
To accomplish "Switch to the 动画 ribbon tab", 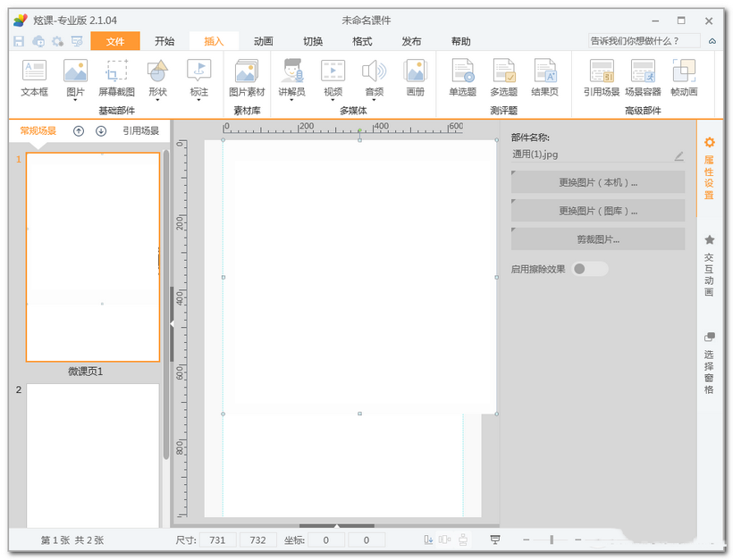I will [263, 41].
